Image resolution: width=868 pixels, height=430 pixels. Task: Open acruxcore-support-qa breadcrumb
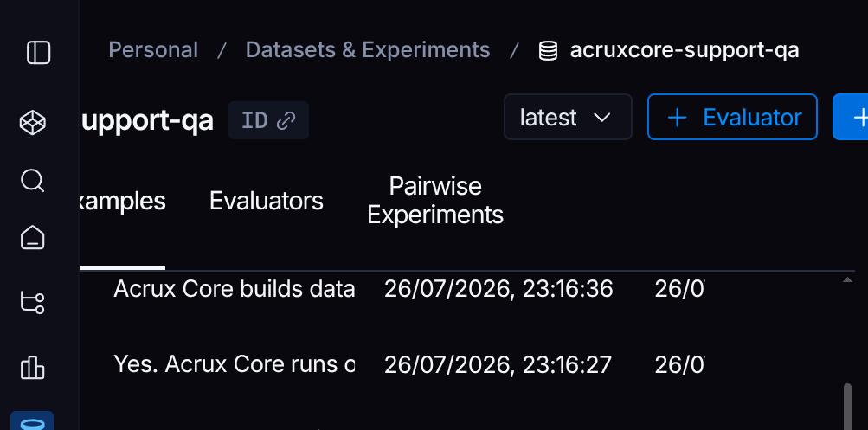pos(685,50)
